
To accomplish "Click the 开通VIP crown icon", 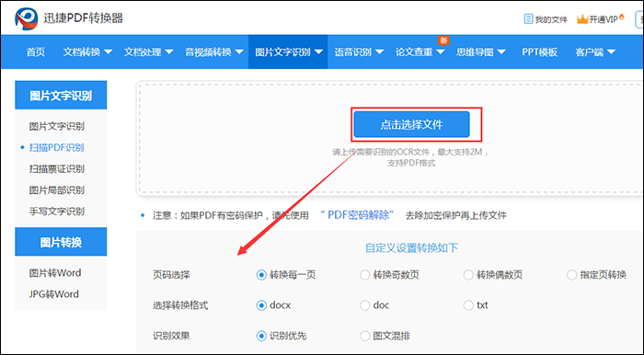I will 582,19.
